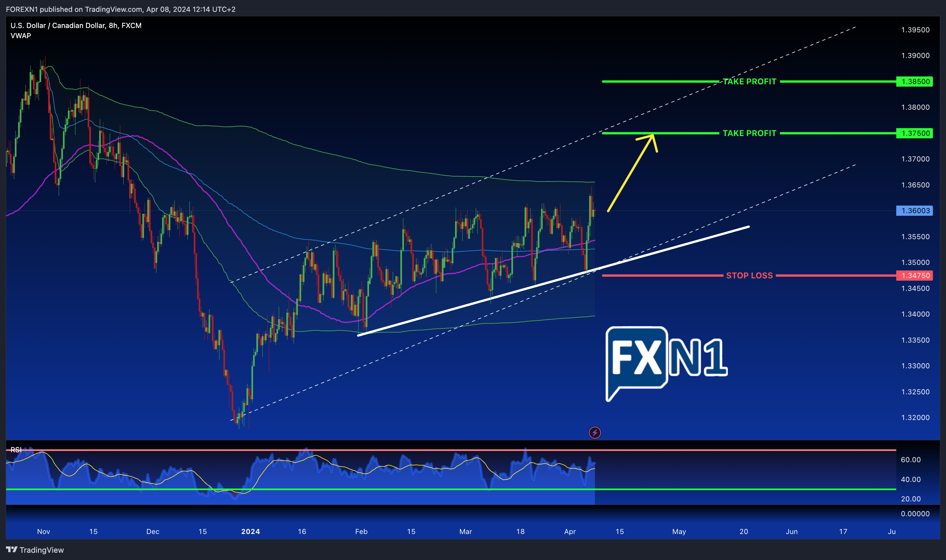The image size is (946, 560).
Task: Click the Dec label on the time axis
Action: [x=153, y=531]
